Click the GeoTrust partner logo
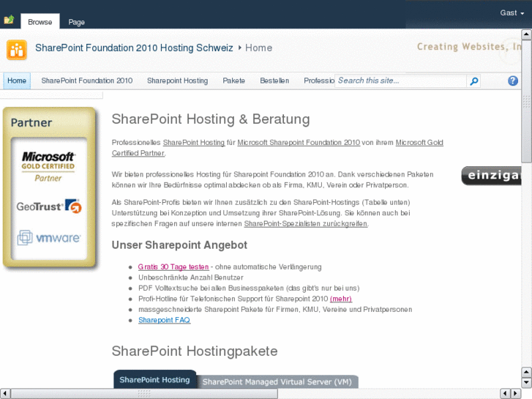Viewport: 532px width, 399px height. tap(49, 206)
